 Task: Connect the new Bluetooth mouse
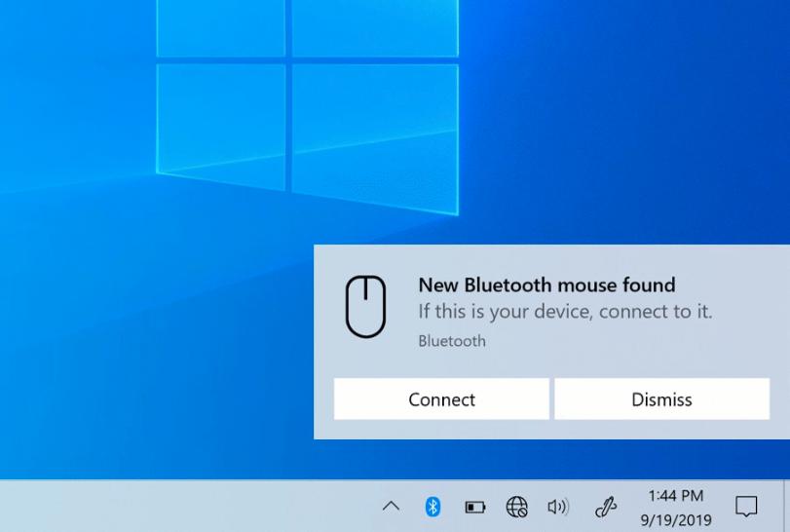(441, 399)
